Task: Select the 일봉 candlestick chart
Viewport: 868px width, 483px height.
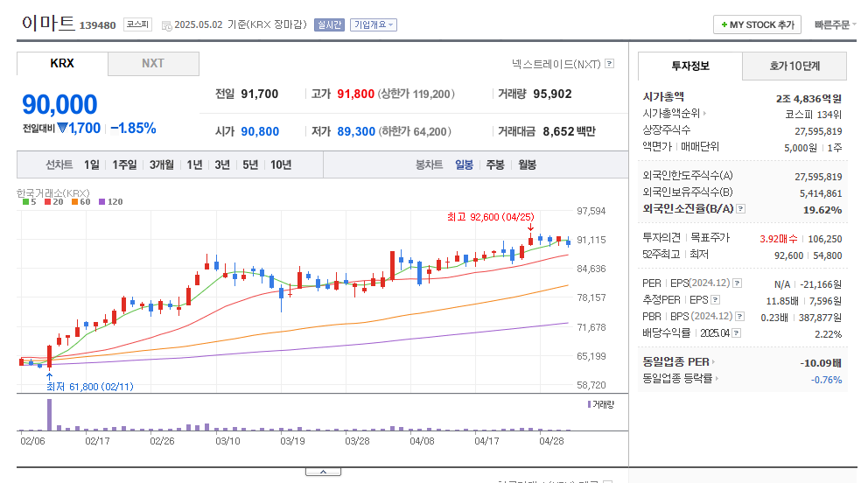Action: [x=464, y=164]
